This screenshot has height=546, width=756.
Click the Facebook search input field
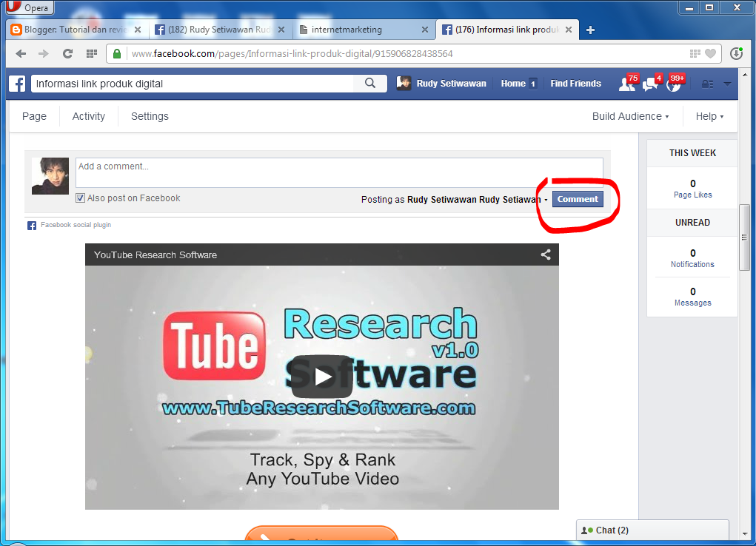click(193, 84)
